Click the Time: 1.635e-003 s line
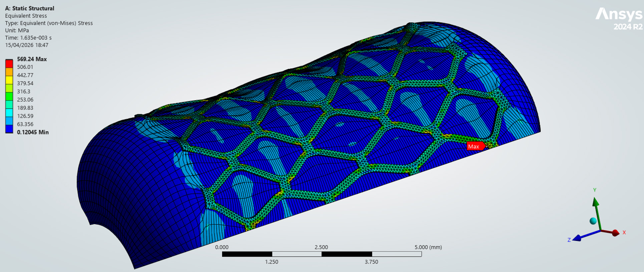The width and height of the screenshot is (644, 272). click(x=28, y=38)
